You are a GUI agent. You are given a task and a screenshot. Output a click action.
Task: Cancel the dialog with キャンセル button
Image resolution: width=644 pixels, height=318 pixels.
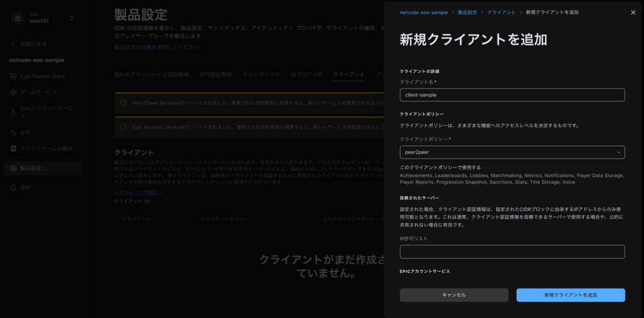pyautogui.click(x=453, y=294)
